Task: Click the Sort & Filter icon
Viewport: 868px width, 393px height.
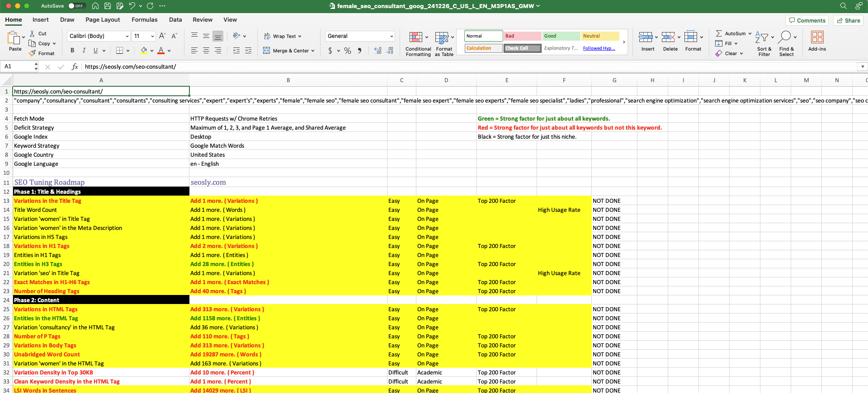Action: [762, 37]
